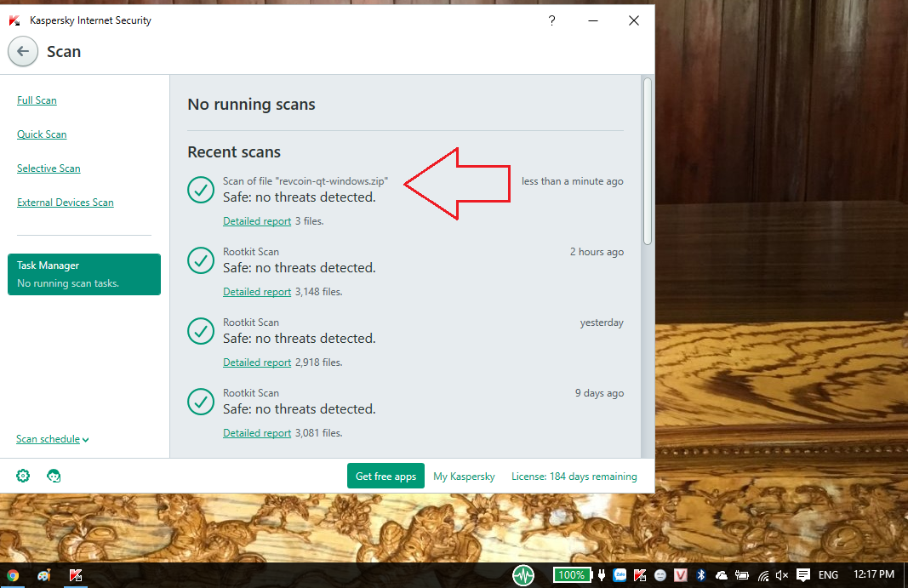Open Bluetooth from the system tray
The height and width of the screenshot is (588, 908).
pos(700,575)
